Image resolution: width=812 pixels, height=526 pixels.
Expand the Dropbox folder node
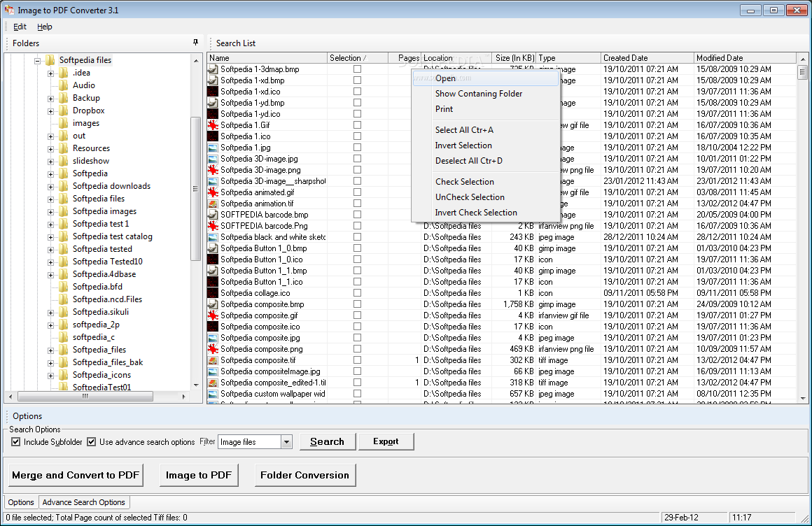(50, 111)
